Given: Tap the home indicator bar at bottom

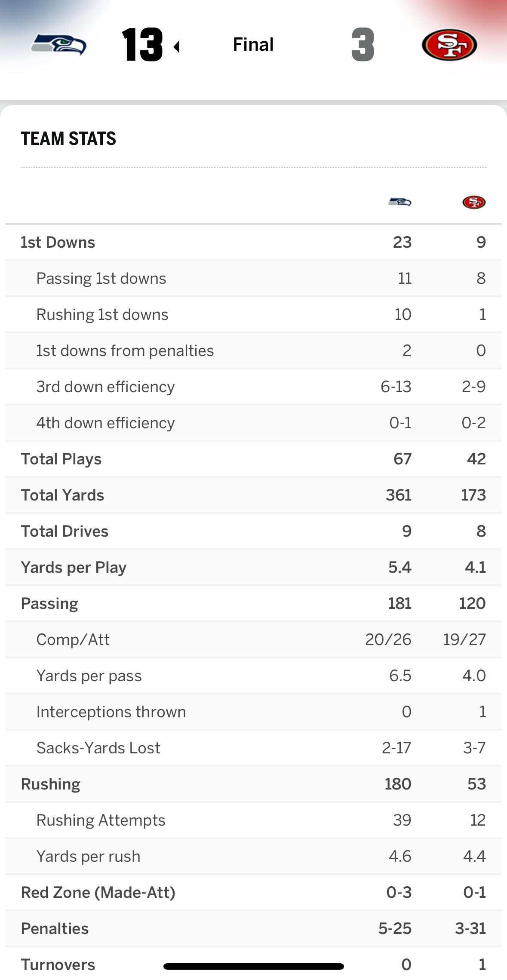Looking at the screenshot, I should click(x=253, y=966).
